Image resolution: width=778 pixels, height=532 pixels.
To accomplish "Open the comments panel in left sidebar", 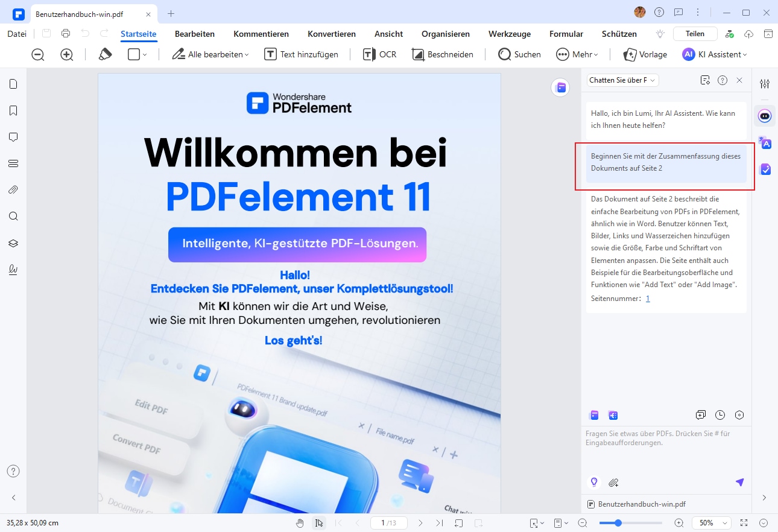I will pyautogui.click(x=13, y=137).
